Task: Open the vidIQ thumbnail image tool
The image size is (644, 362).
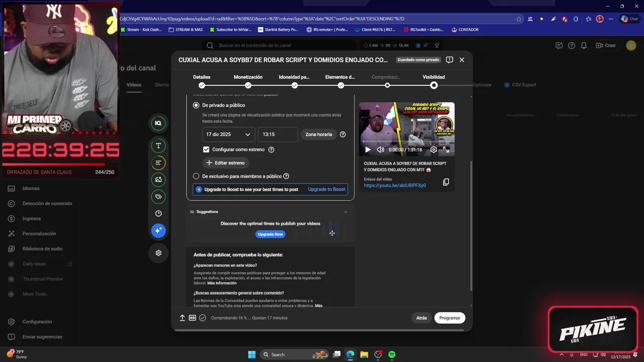Action: 158,179
